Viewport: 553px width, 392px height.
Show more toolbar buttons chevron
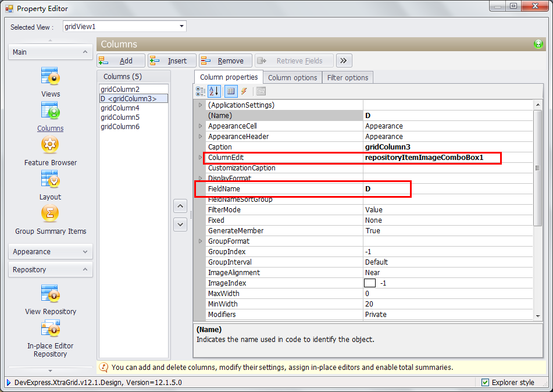pyautogui.click(x=344, y=60)
